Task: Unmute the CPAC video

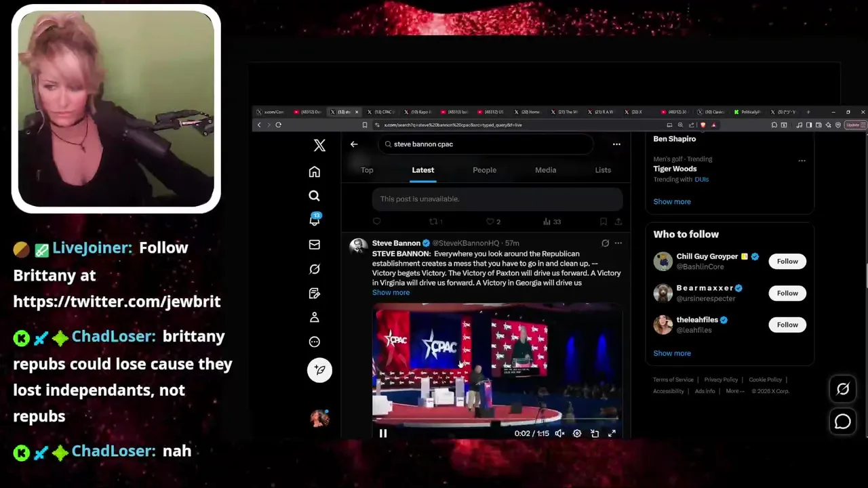Action: pyautogui.click(x=559, y=434)
